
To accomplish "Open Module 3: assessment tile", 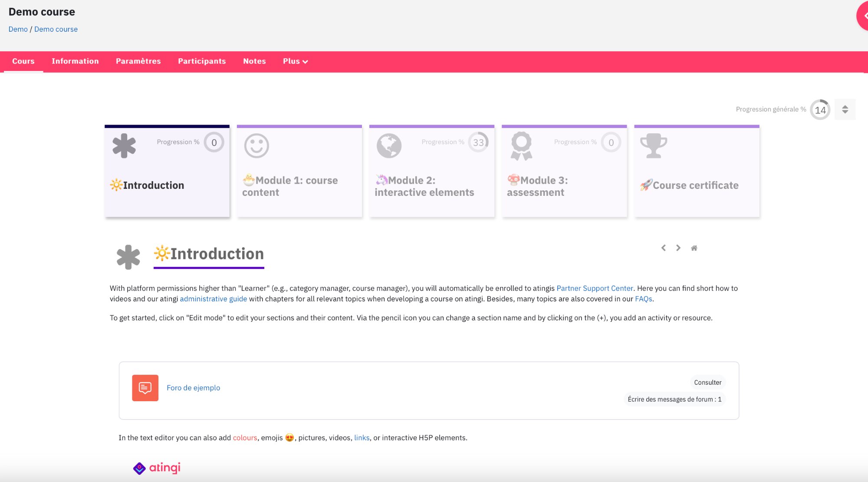I will [x=564, y=172].
